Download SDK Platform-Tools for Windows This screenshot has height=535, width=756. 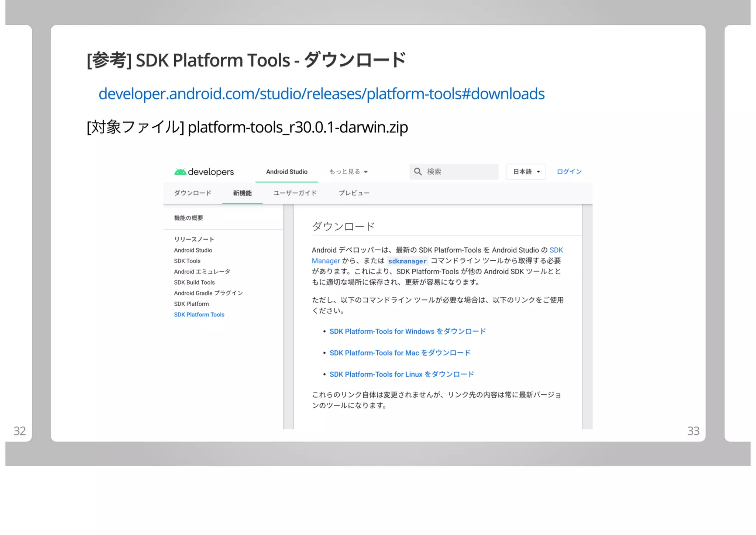(x=408, y=332)
